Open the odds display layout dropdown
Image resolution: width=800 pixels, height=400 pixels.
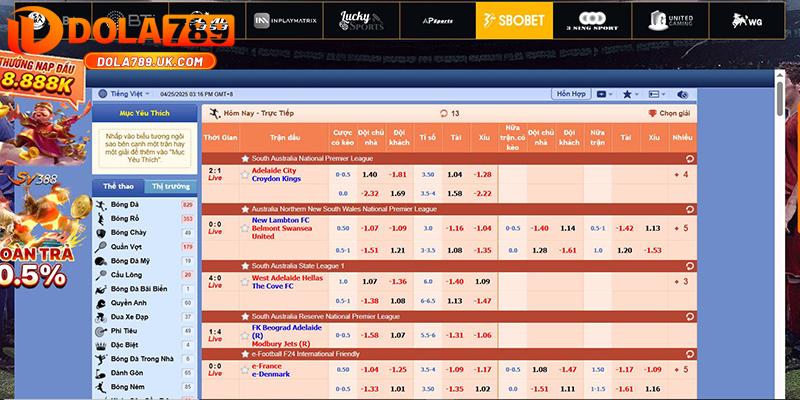point(657,94)
